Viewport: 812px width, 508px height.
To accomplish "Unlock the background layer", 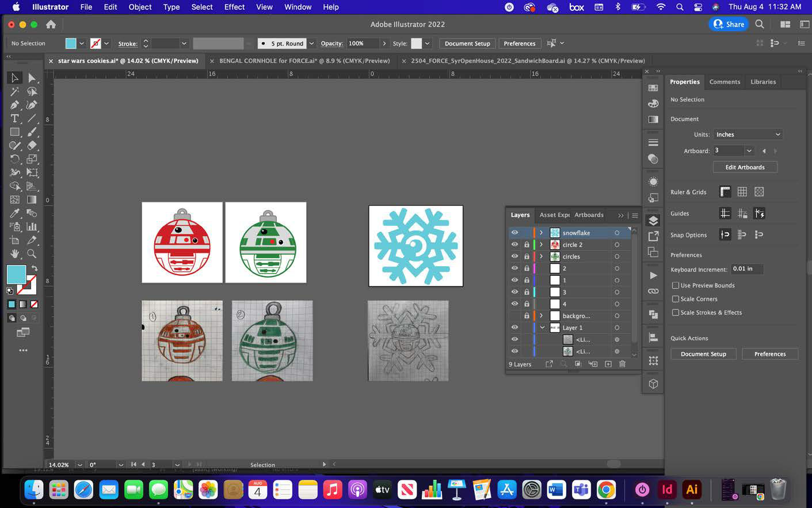I will (x=527, y=316).
